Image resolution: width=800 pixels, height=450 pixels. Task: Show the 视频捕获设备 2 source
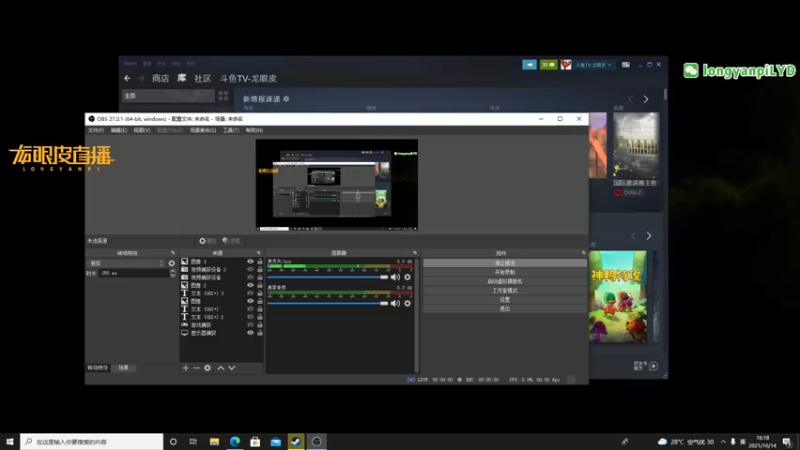click(250, 269)
